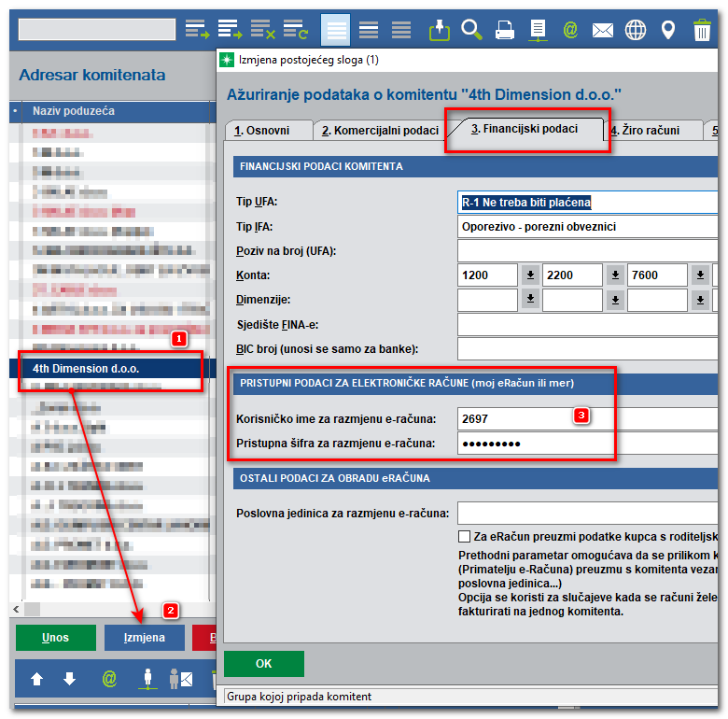Click the blue Izmjena button
Screen dimensions: 728x719
tap(145, 638)
